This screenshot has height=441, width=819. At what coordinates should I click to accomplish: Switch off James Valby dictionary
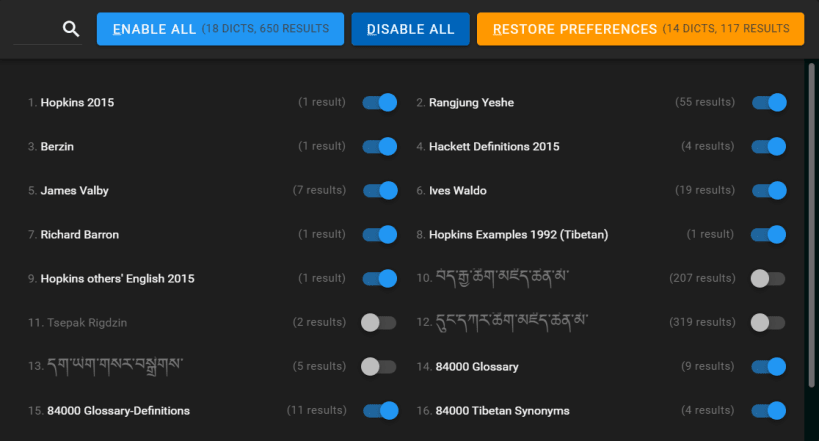(380, 190)
